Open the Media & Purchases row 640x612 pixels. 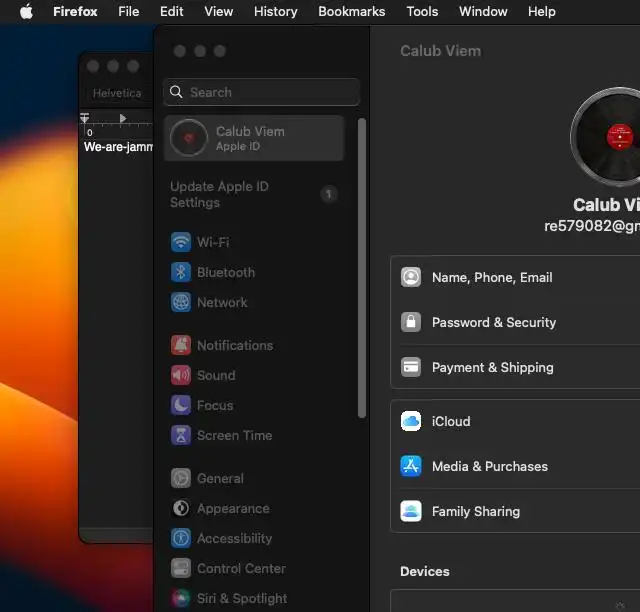(x=515, y=466)
